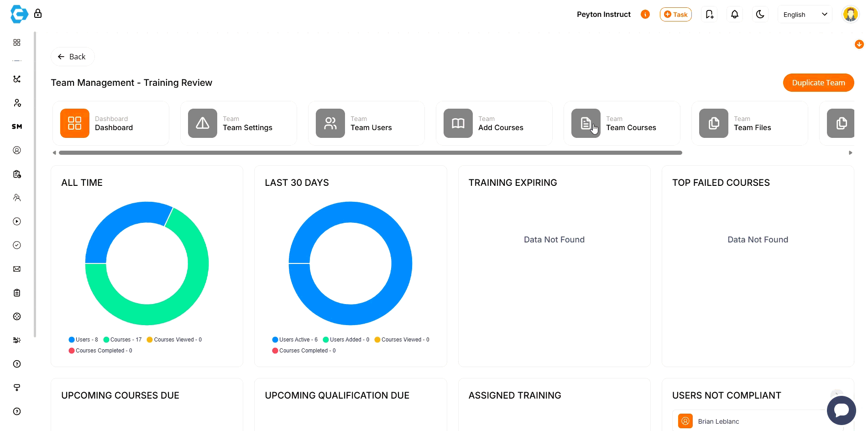Click the notification bell icon

734,15
